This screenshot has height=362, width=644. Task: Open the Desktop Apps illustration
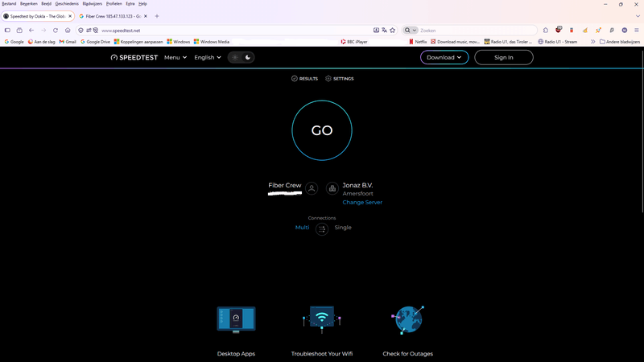(x=236, y=319)
